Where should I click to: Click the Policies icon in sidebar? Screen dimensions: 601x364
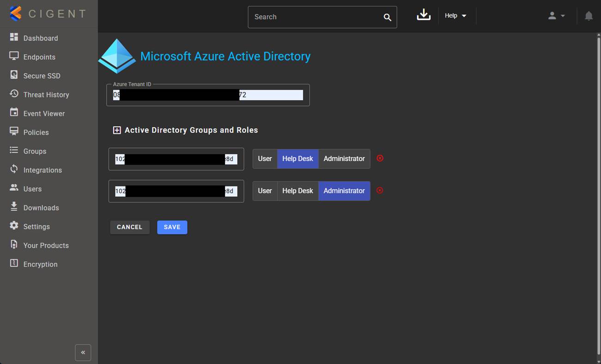click(14, 132)
